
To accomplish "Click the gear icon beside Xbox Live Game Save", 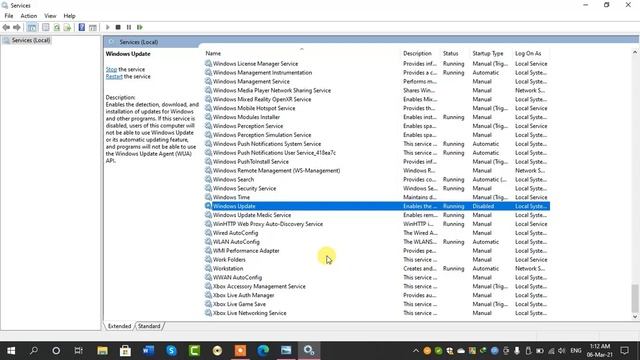I will click(208, 304).
